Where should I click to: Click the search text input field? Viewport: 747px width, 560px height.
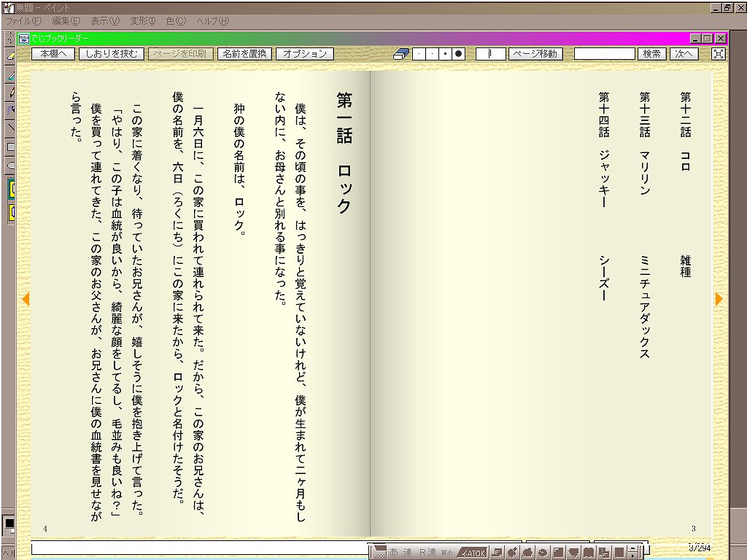604,54
